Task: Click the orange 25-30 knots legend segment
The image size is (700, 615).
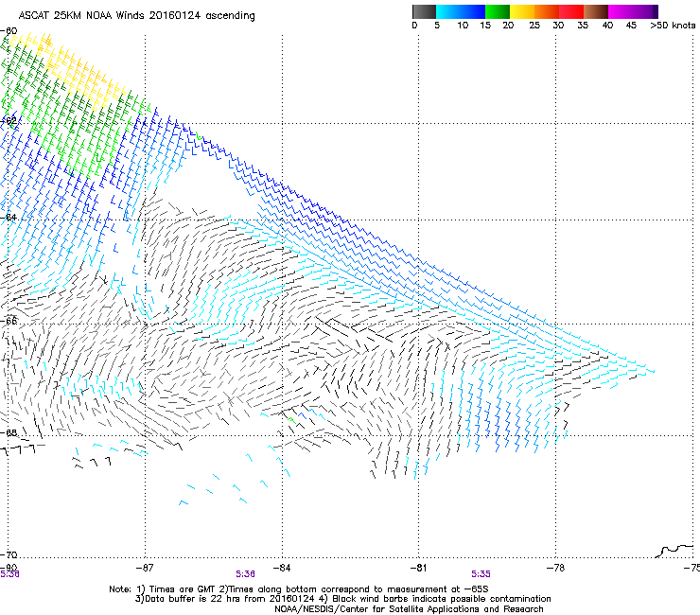Action: pos(547,11)
